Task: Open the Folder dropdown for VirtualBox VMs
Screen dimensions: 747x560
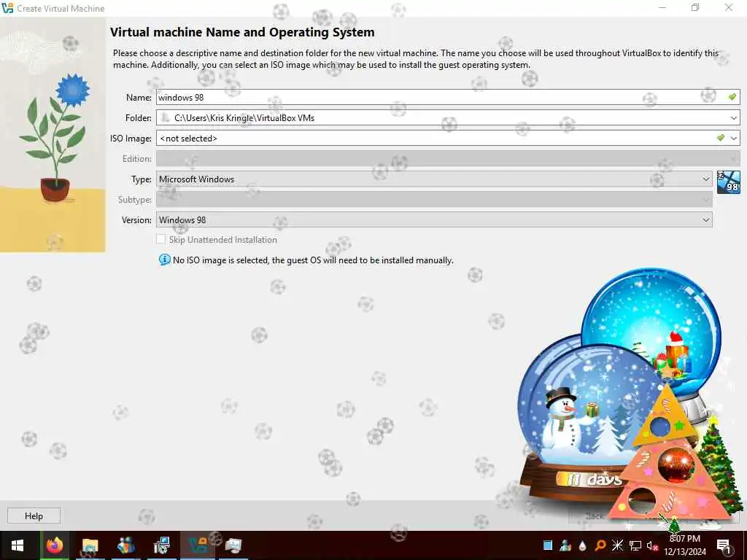Action: click(448, 117)
